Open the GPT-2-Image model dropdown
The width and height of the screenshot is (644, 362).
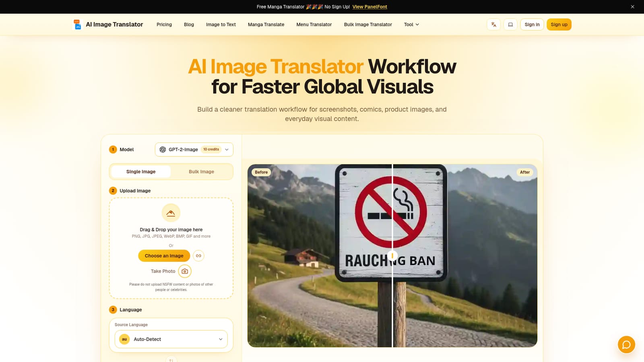click(x=194, y=150)
